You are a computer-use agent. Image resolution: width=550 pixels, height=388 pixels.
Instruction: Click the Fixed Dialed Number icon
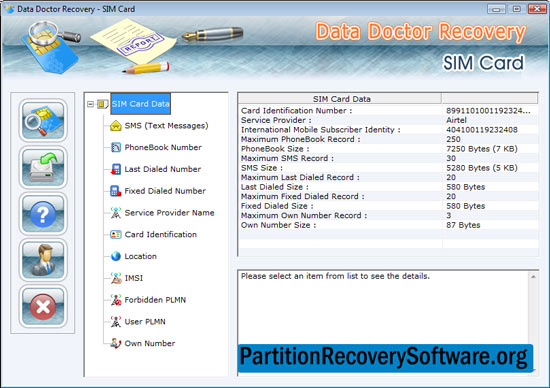tap(115, 191)
